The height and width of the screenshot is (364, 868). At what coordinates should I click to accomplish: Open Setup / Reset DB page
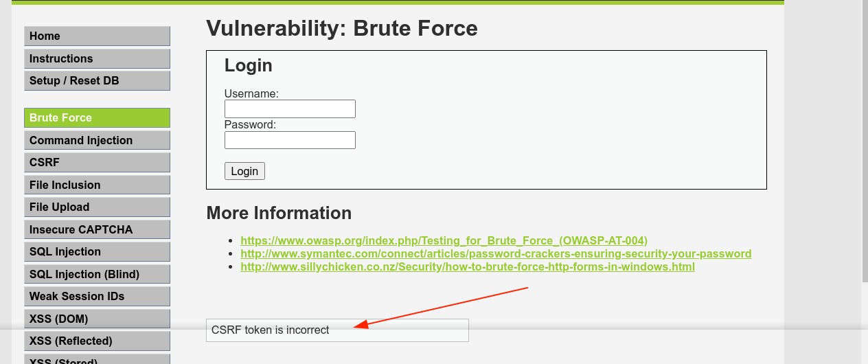[96, 81]
